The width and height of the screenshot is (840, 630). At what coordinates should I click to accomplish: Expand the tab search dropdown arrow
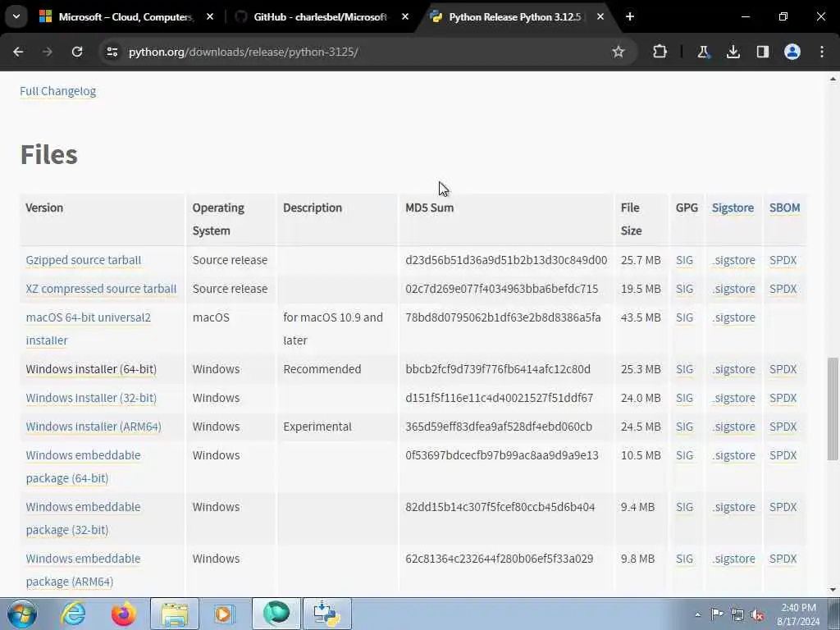click(x=16, y=16)
